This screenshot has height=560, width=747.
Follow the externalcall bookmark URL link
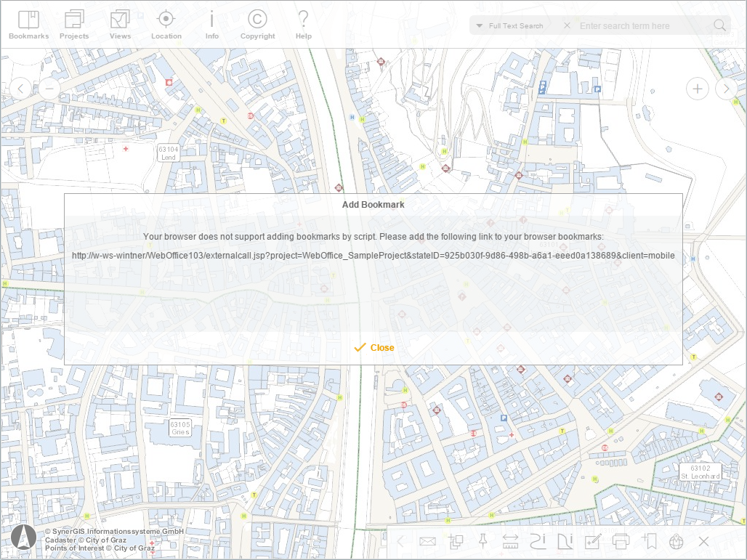pos(373,255)
